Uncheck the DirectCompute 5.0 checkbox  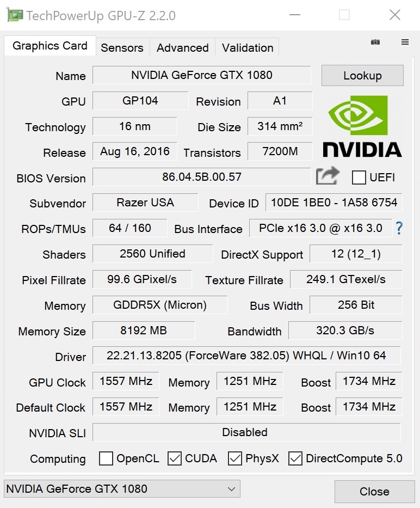295,458
